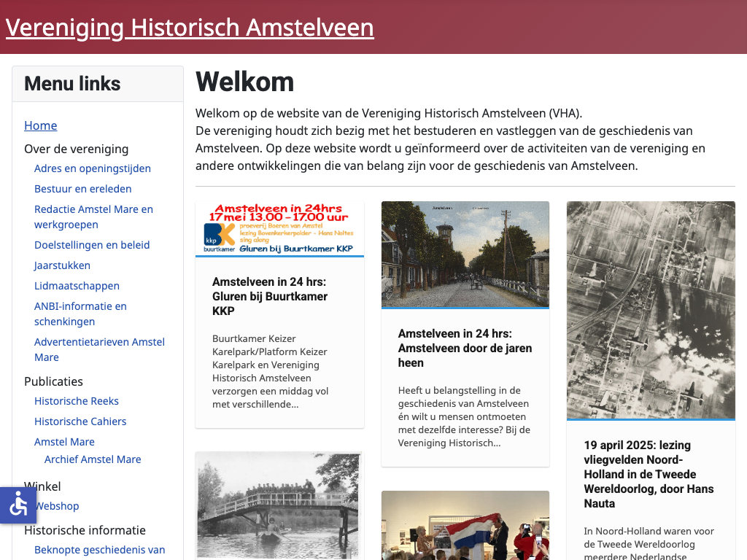Image resolution: width=747 pixels, height=560 pixels.
Task: Go to Historische Cahiers
Action: pos(80,421)
